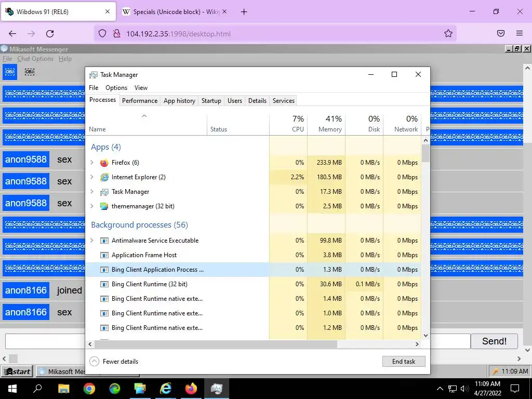532x399 pixels.
Task: Click the tracking protection shield icon
Action: (x=102, y=34)
